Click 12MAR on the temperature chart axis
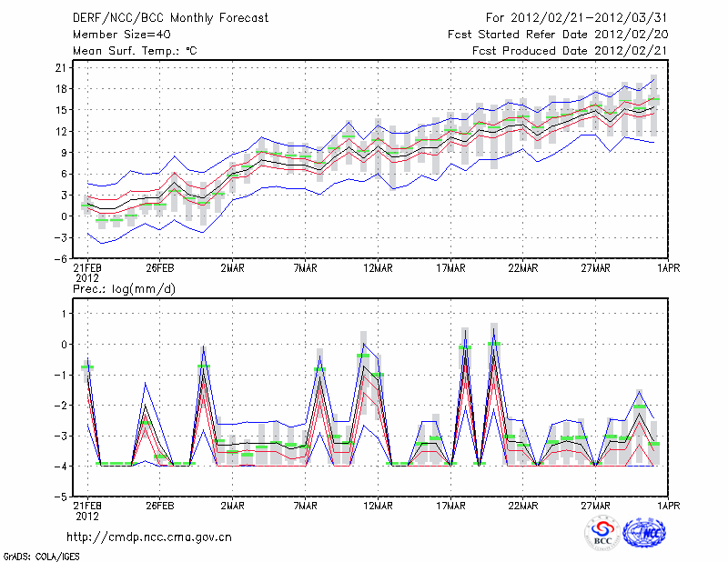Viewport: 728px width, 562px height. (378, 267)
